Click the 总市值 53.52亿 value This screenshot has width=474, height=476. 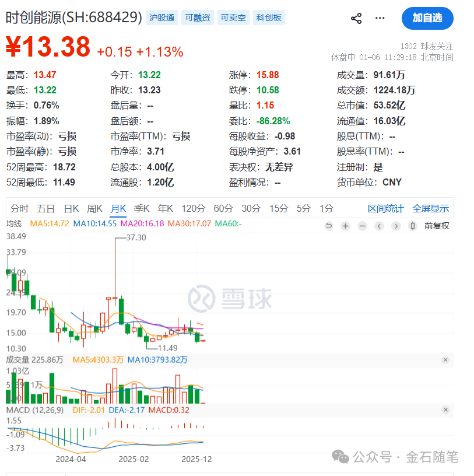[x=389, y=106]
